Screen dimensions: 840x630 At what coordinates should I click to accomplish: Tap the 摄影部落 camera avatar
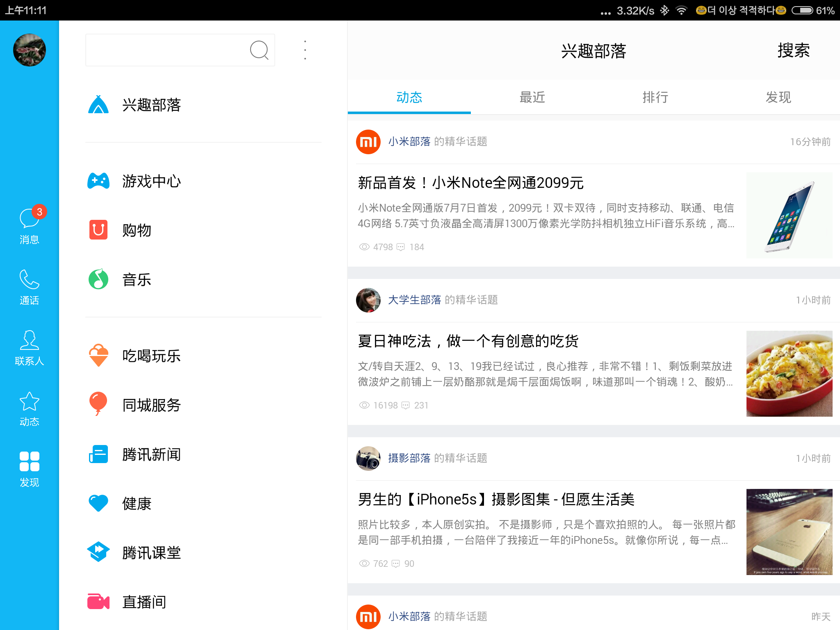[368, 459]
